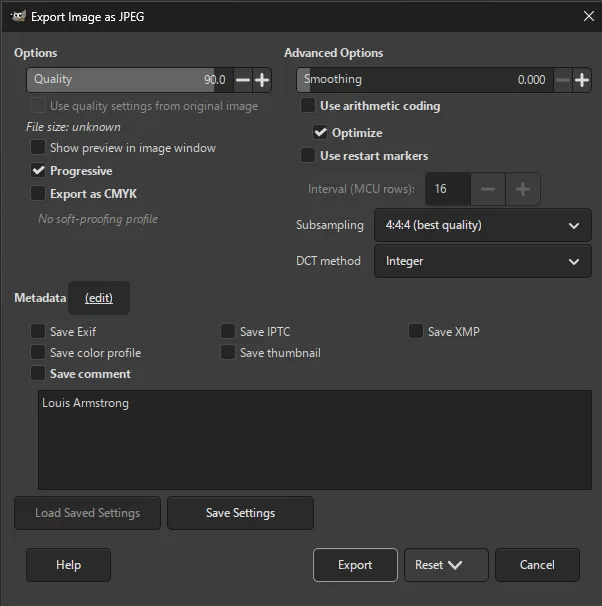Image resolution: width=602 pixels, height=606 pixels.
Task: Click the GIMP icon in title bar
Action: (17, 16)
